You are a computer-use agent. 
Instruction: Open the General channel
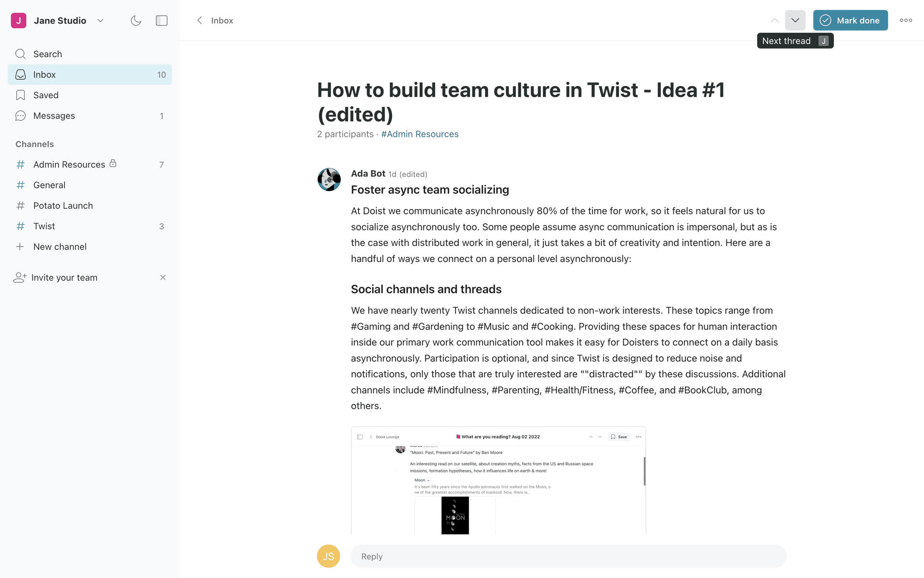tap(90, 185)
